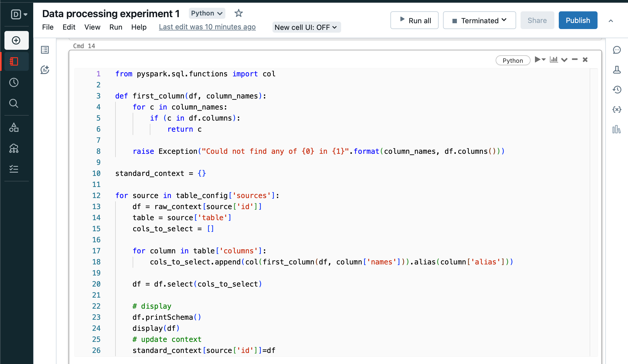
Task: Open the Search magnifier icon in sidebar
Action: click(x=14, y=103)
